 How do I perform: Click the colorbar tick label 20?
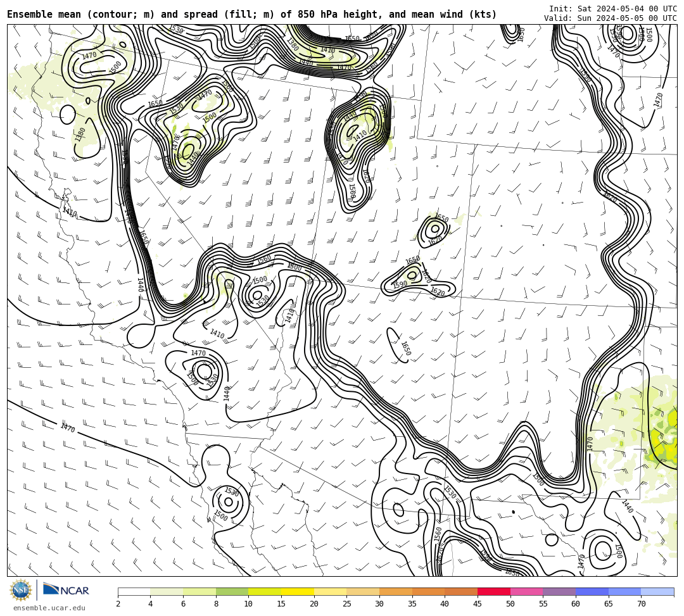tap(313, 604)
